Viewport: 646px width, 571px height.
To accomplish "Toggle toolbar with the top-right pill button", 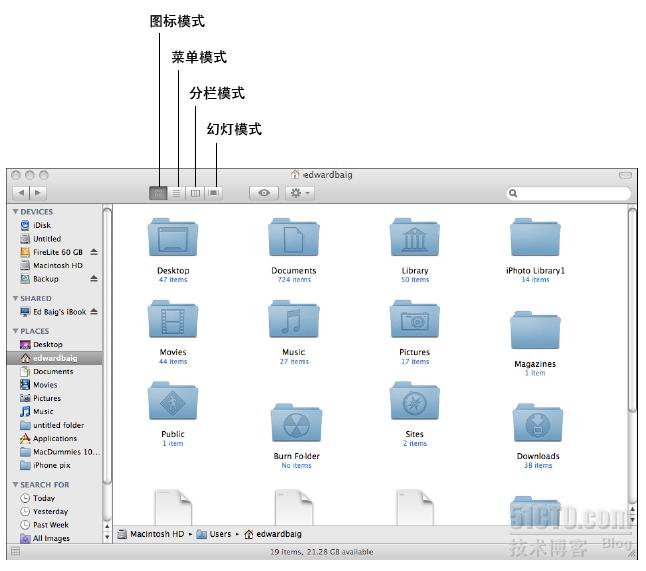I will tap(625, 175).
